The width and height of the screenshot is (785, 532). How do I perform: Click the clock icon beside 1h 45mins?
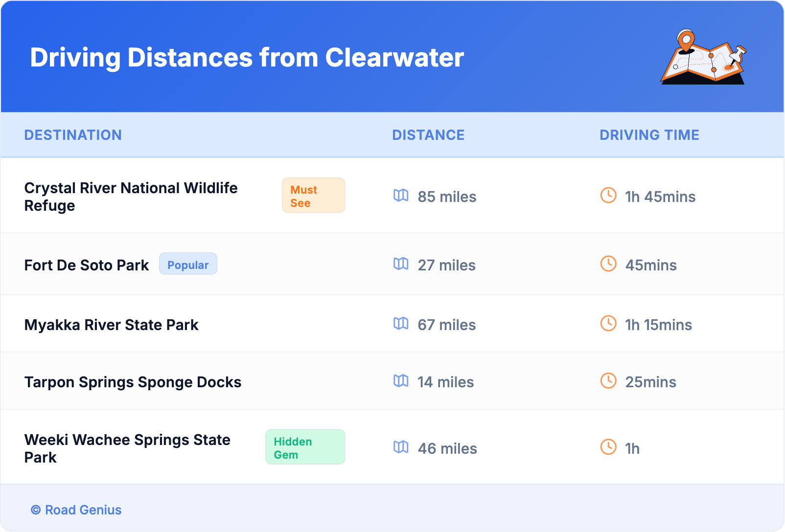coord(608,196)
